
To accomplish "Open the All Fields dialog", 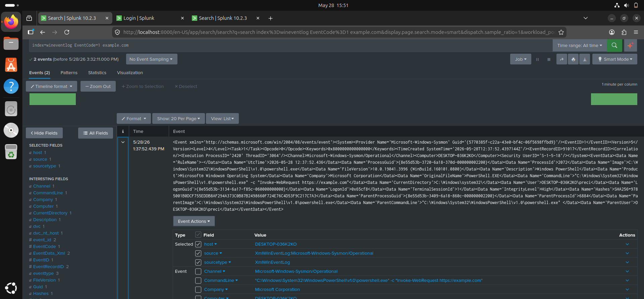I will [x=96, y=133].
